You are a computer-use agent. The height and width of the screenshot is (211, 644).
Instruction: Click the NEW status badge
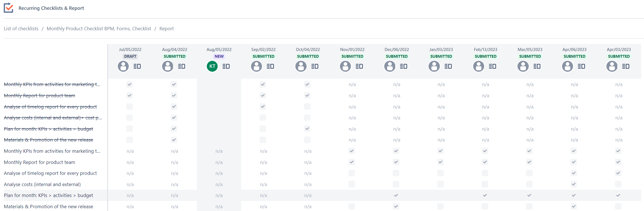(219, 56)
